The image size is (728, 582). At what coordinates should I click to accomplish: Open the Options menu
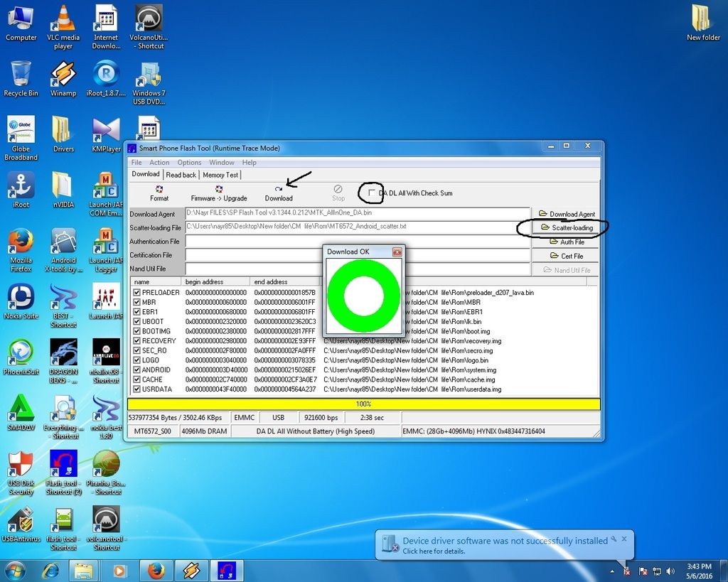189,163
